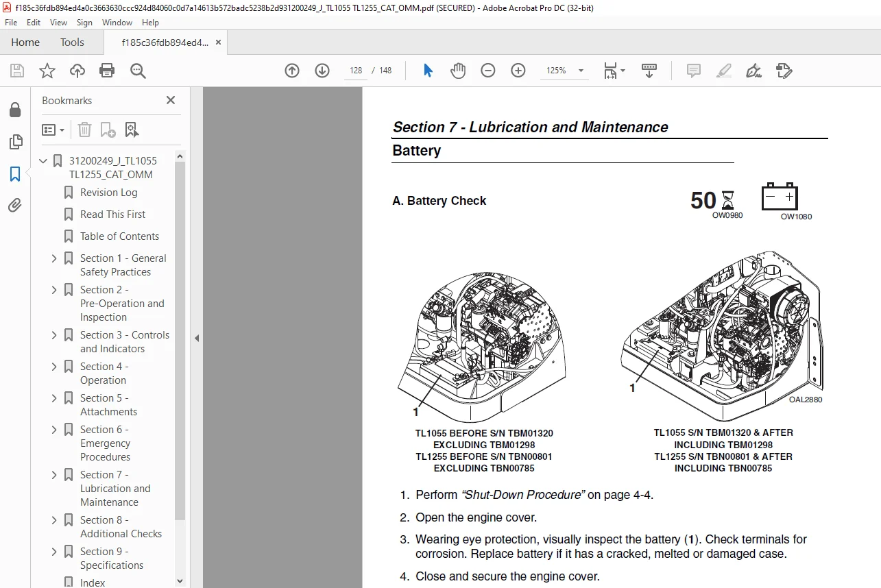Click bookmarks panel scrollbar up arrow

(180, 157)
